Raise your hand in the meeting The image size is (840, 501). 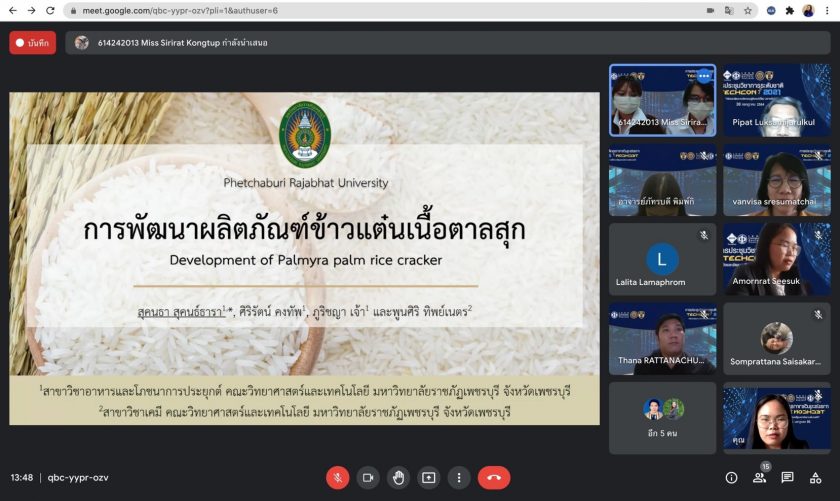click(398, 478)
